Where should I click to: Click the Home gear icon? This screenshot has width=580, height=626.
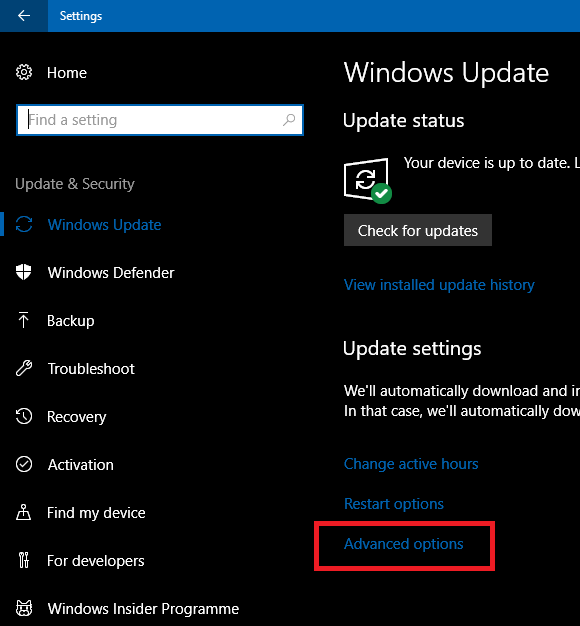pyautogui.click(x=24, y=72)
